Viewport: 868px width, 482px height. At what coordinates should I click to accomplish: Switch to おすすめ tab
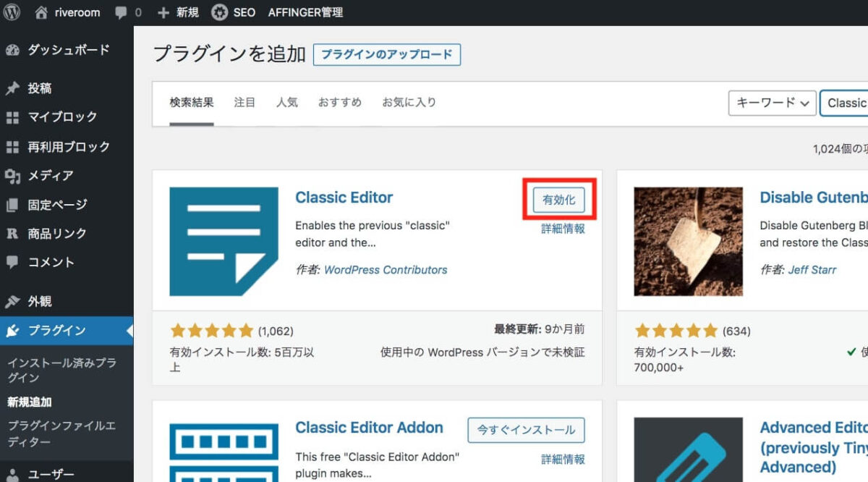(340, 103)
